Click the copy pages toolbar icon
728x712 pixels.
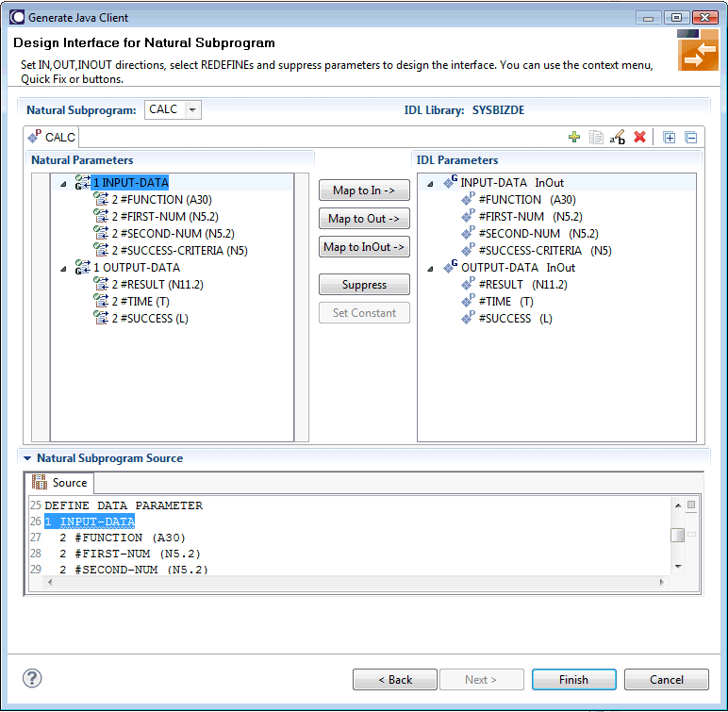[596, 137]
